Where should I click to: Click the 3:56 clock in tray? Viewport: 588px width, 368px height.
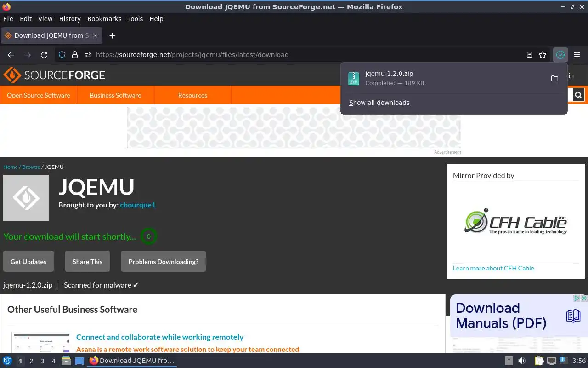579,361
